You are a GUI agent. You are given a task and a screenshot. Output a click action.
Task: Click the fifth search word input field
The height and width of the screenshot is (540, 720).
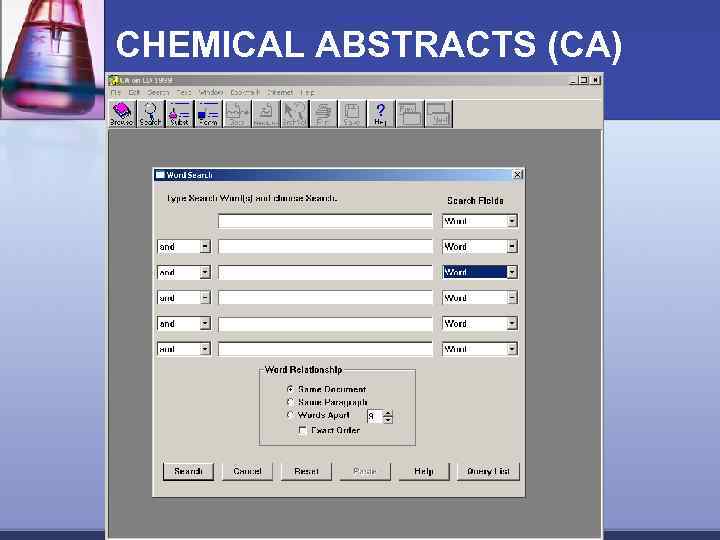point(325,323)
